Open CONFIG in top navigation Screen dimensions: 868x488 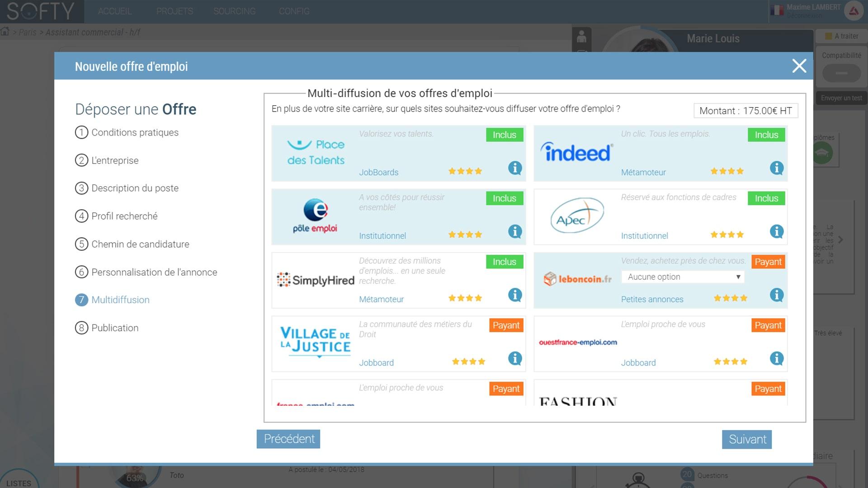(294, 11)
